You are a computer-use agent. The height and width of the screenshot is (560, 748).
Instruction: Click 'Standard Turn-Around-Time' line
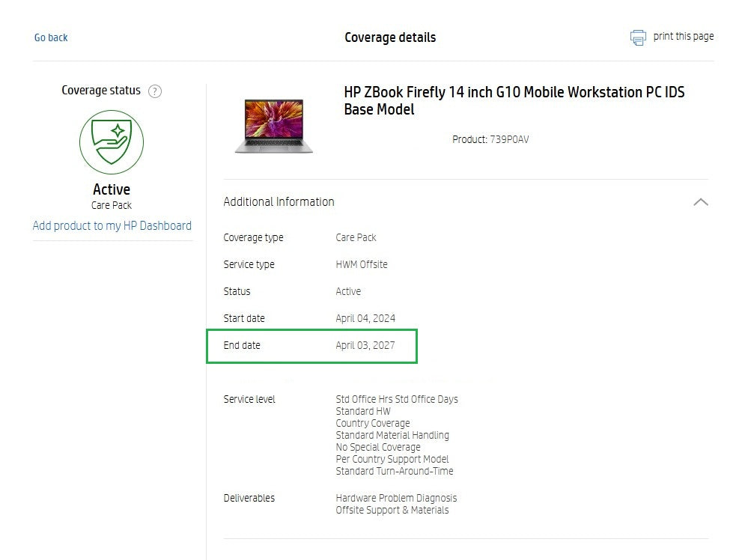(x=395, y=471)
